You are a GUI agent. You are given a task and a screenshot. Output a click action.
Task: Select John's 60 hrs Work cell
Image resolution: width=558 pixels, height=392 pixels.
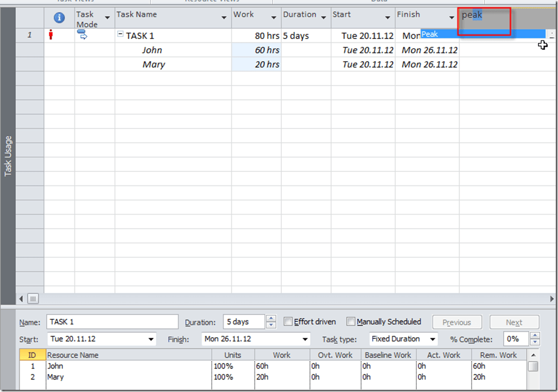[256, 50]
